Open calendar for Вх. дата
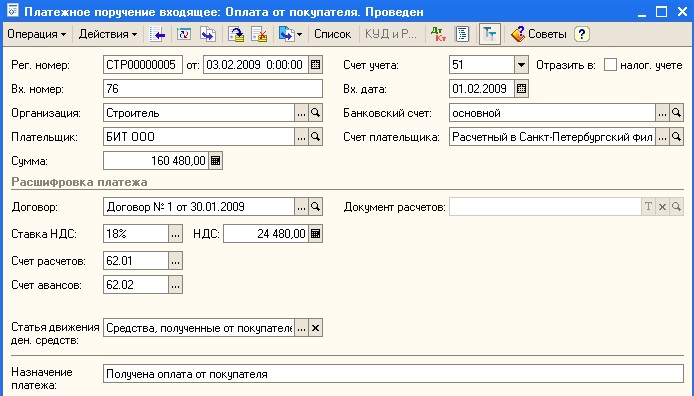The image size is (694, 396). pyautogui.click(x=521, y=89)
